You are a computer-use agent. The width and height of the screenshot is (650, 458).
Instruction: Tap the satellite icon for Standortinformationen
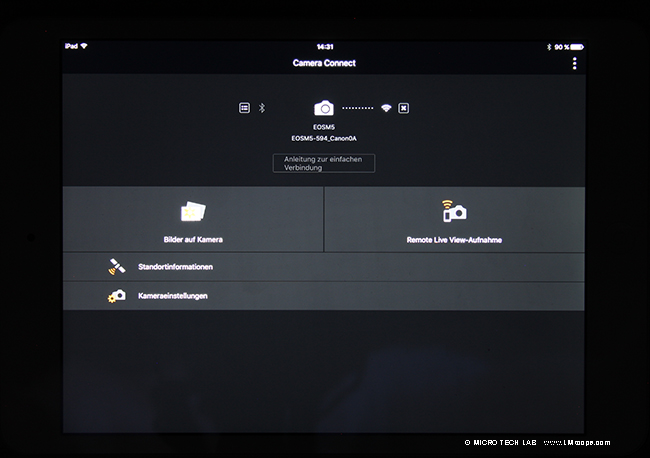(x=116, y=267)
